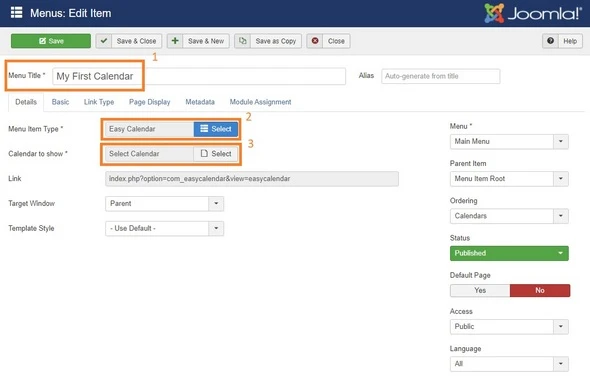
Task: Click Save as Copy label
Action: [276, 41]
